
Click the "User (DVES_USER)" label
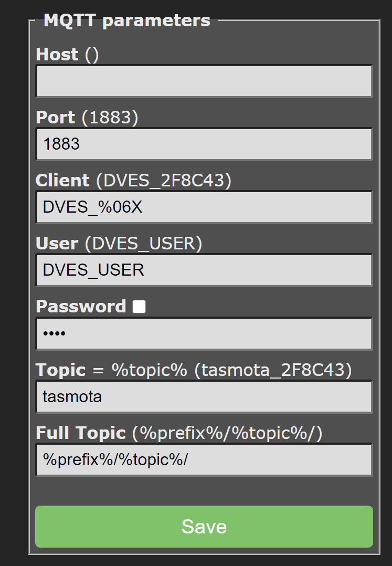click(x=119, y=243)
